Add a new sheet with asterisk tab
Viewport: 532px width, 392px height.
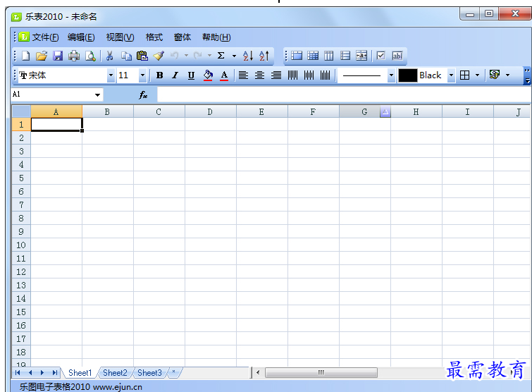[174, 372]
